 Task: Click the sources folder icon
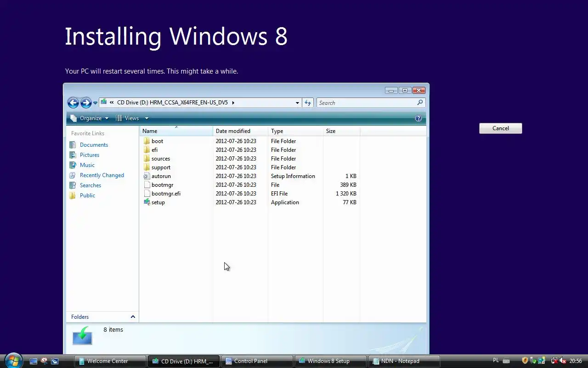[x=147, y=159]
